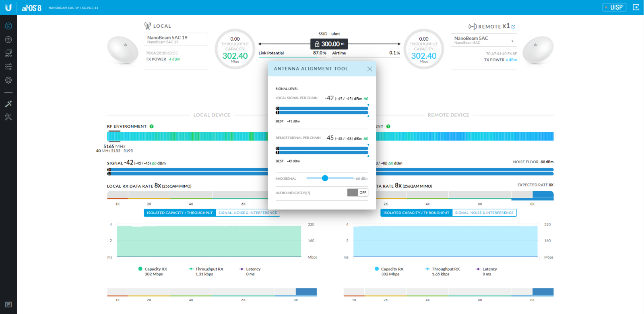Click the local device bottom data rate bar
The image size is (644, 314).
tap(212, 292)
